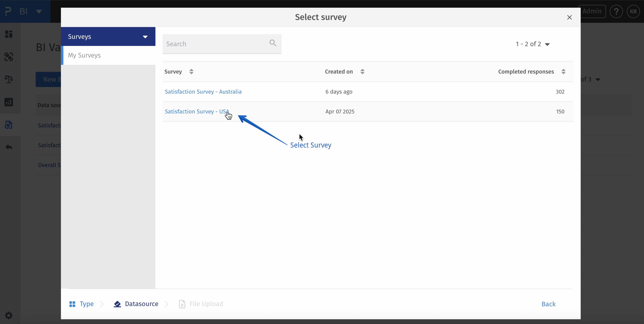
Task: Select Satisfaction Survey - USA
Action: click(197, 112)
